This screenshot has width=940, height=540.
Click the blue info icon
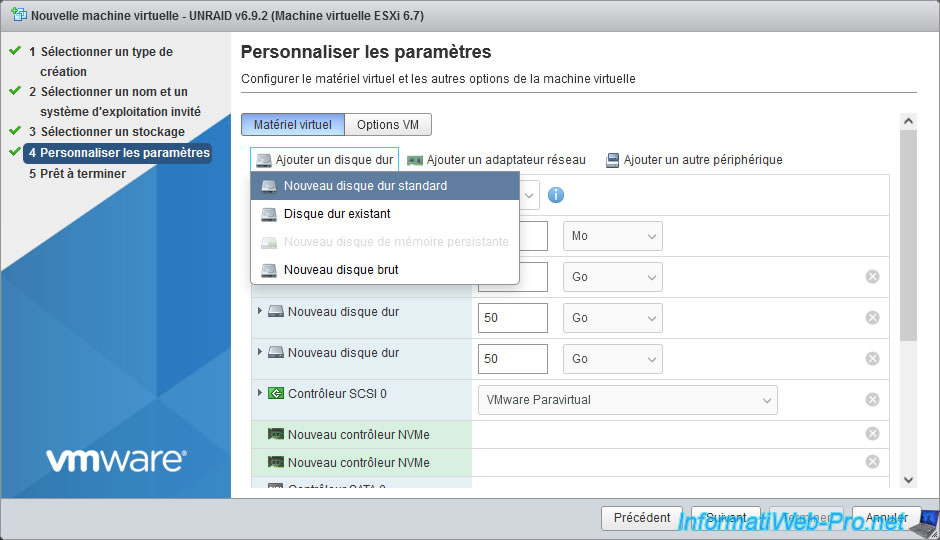556,195
